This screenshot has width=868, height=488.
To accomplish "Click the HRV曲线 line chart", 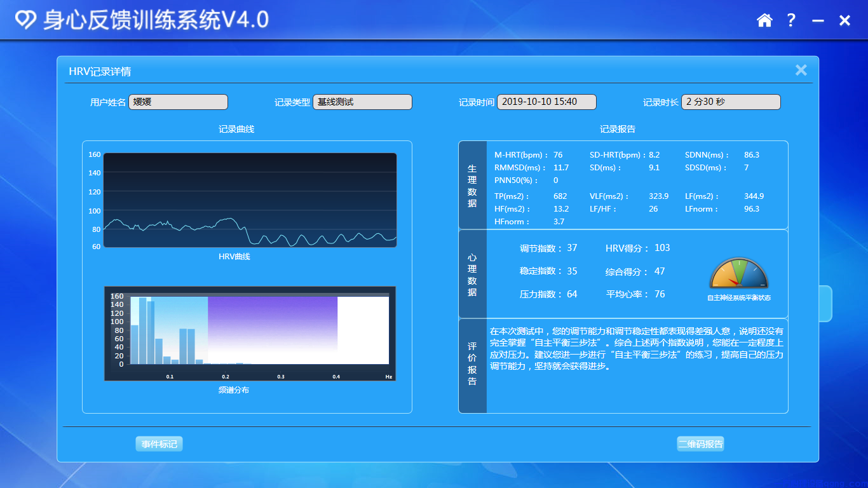I will [x=250, y=200].
